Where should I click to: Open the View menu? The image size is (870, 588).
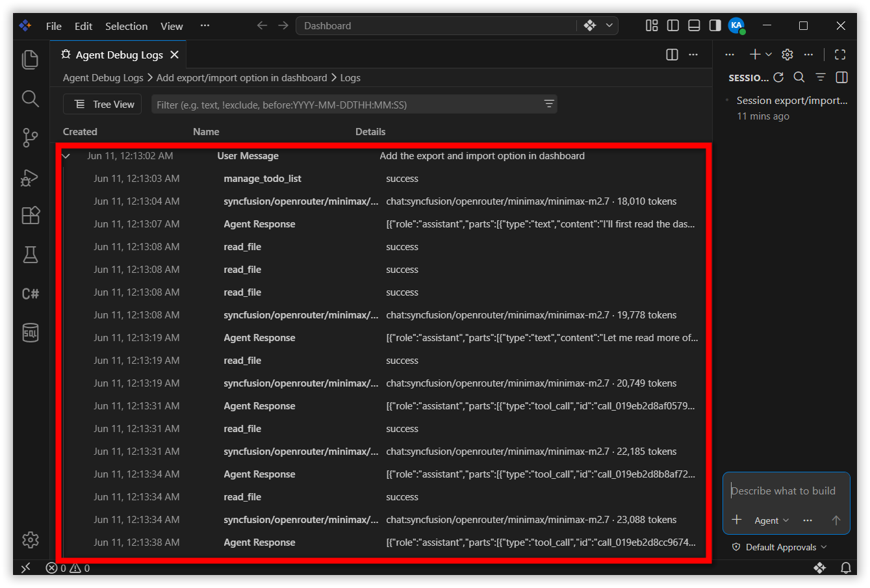(172, 26)
